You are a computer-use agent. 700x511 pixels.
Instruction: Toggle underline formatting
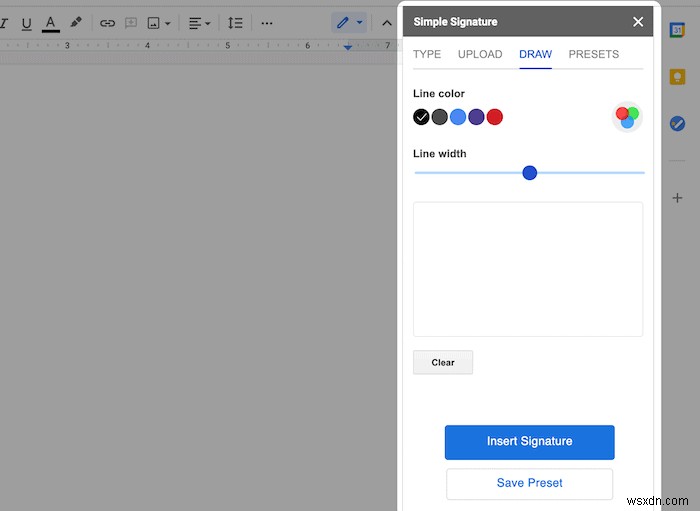tap(26, 23)
